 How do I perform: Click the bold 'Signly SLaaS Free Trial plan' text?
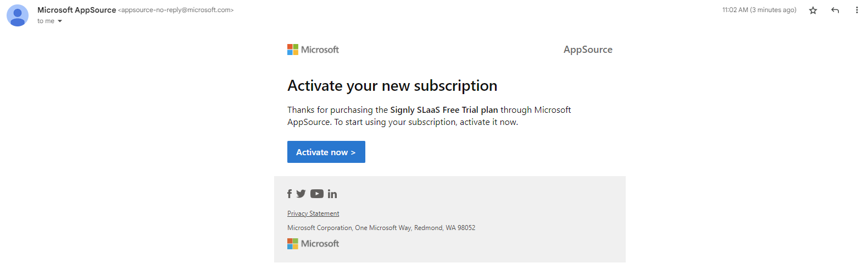click(444, 110)
